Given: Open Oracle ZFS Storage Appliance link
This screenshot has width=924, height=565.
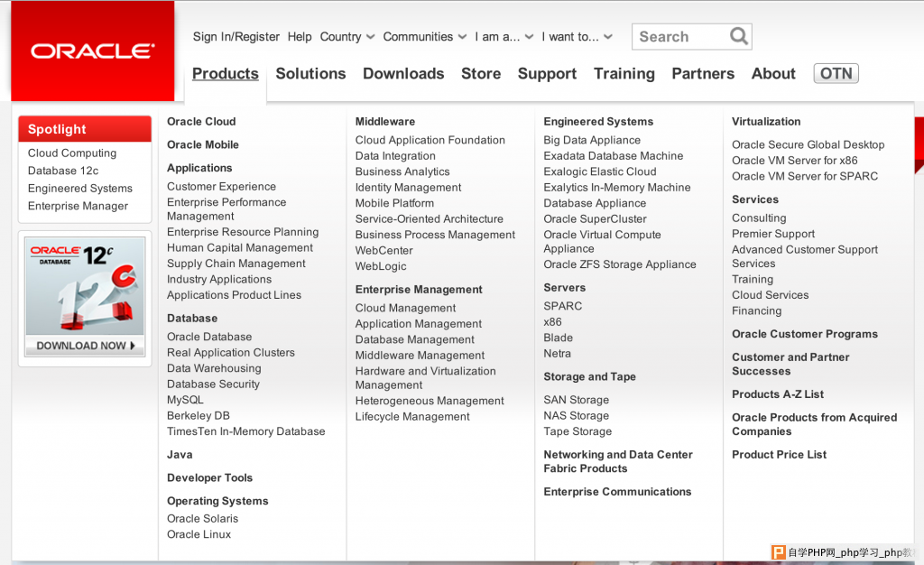Looking at the screenshot, I should pos(619,264).
